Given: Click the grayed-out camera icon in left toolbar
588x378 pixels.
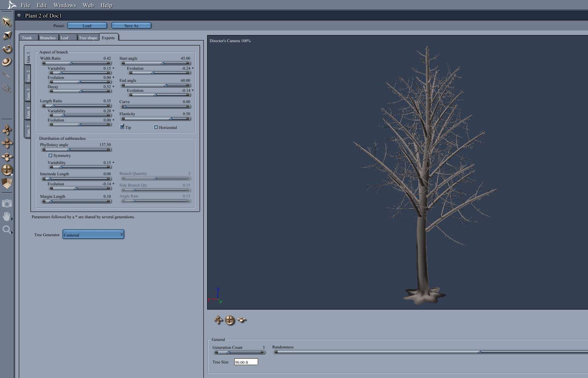Looking at the screenshot, I should [7, 203].
